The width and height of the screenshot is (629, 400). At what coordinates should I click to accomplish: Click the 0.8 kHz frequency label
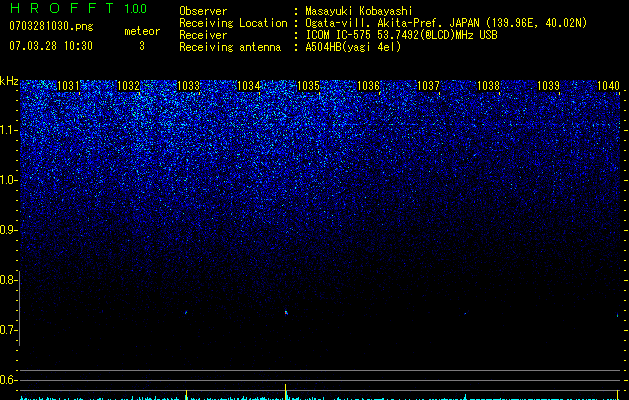coord(8,280)
